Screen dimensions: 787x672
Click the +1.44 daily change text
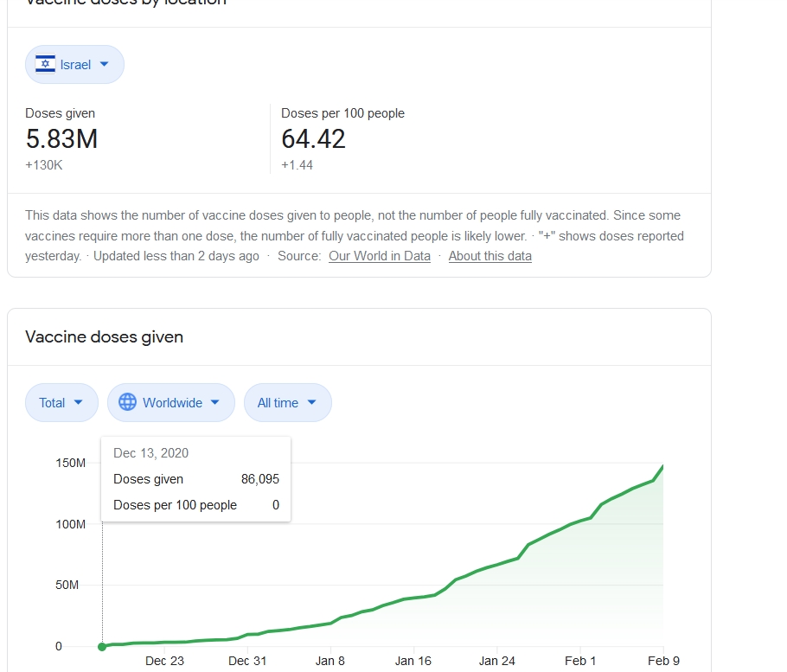point(297,165)
